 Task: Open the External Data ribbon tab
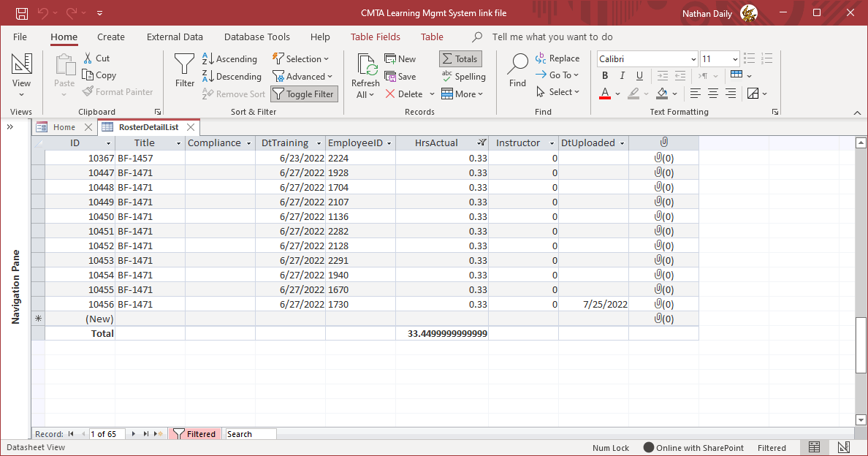(175, 37)
